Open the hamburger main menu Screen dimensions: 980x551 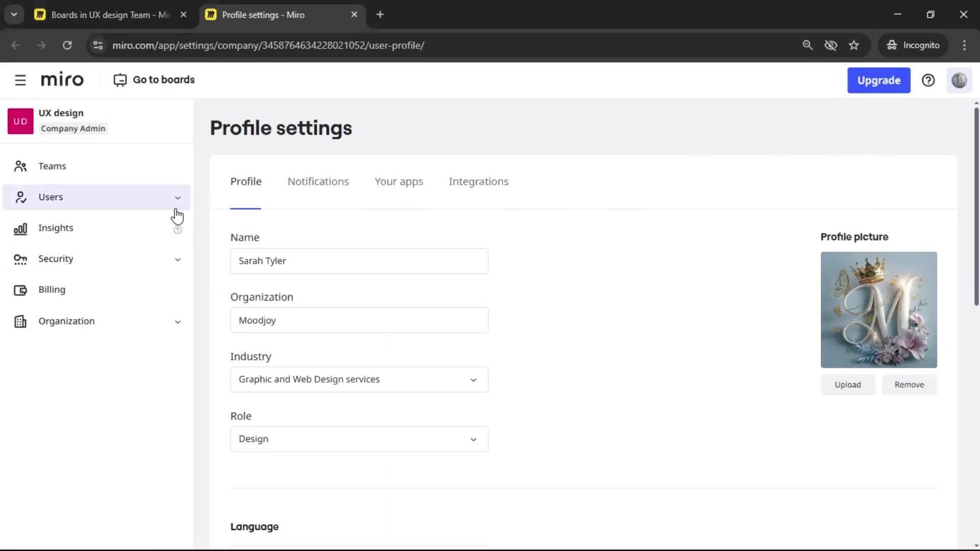(20, 80)
